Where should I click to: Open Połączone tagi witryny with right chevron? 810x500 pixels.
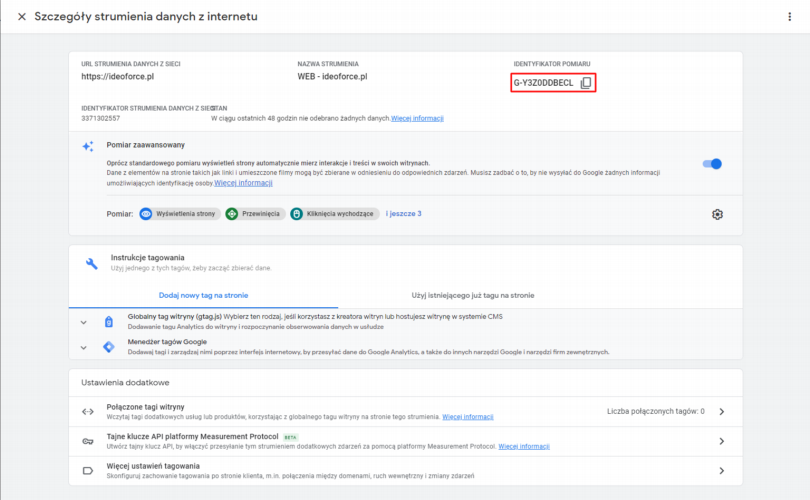click(x=721, y=411)
